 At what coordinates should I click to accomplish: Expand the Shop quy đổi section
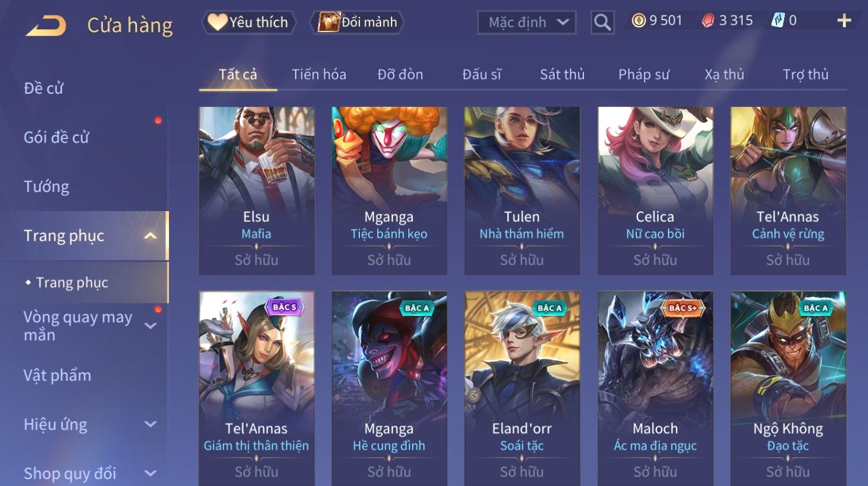151,473
